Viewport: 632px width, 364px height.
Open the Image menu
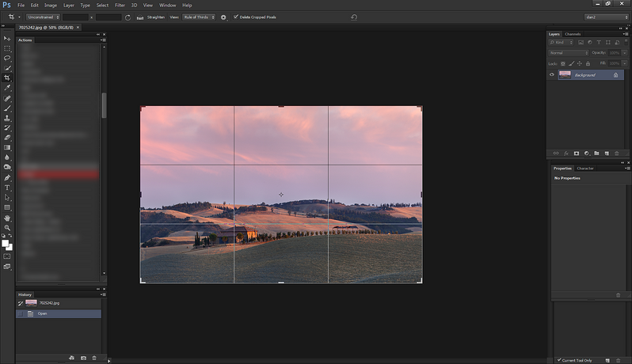51,6
